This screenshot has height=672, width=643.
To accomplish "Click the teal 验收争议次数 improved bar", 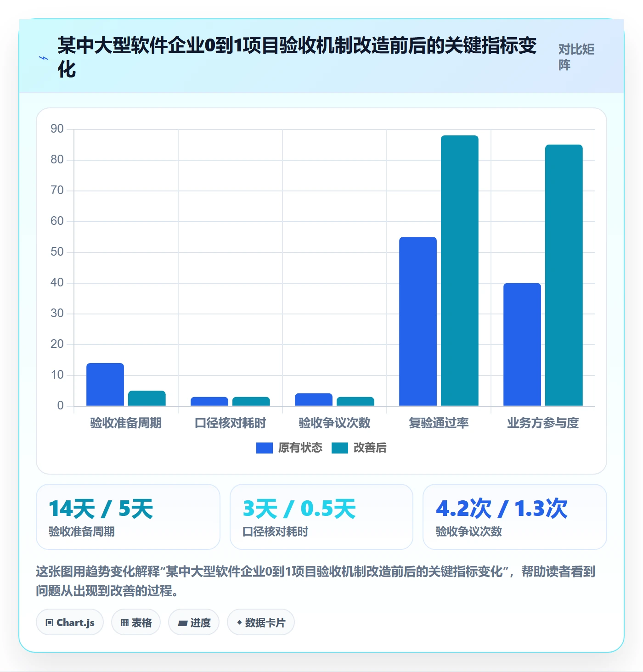I will 355,402.
